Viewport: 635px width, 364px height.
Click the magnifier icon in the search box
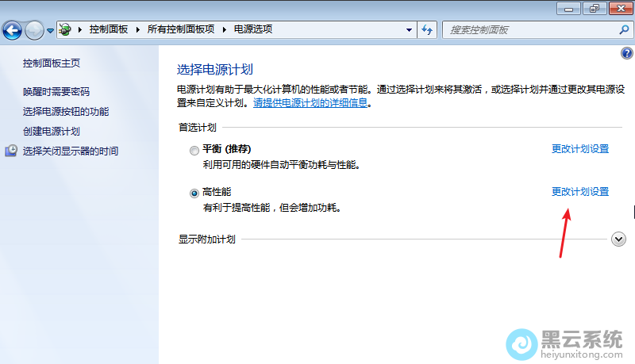[x=623, y=29]
